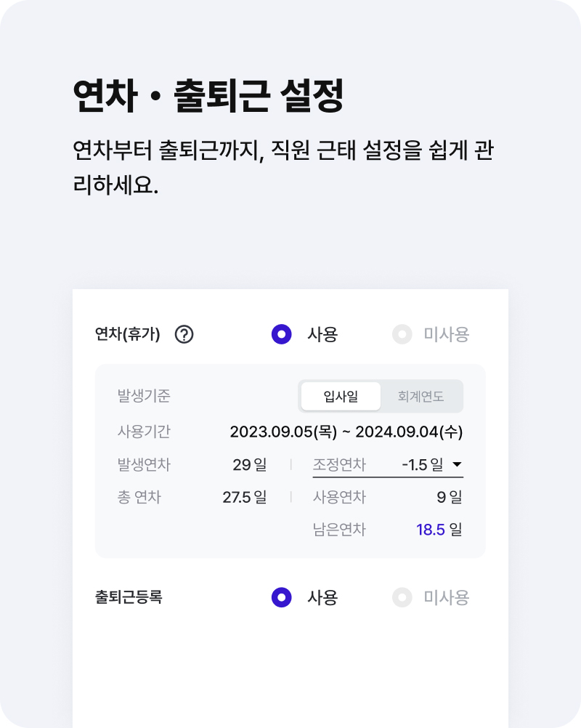Switch to the 회계연도 tab
581x728 pixels.
pyautogui.click(x=420, y=397)
